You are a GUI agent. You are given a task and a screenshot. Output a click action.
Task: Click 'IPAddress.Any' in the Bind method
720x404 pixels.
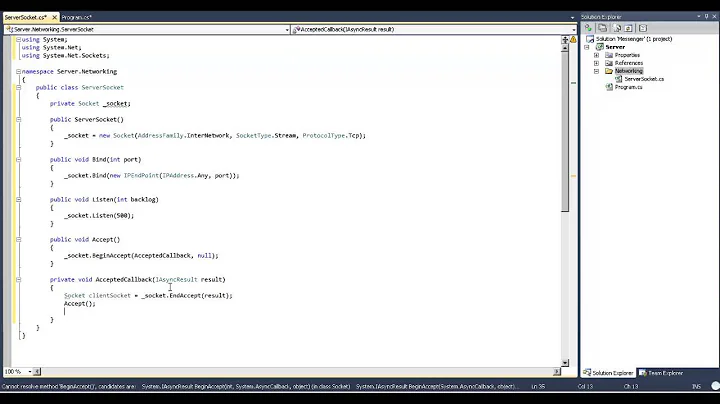tap(185, 175)
